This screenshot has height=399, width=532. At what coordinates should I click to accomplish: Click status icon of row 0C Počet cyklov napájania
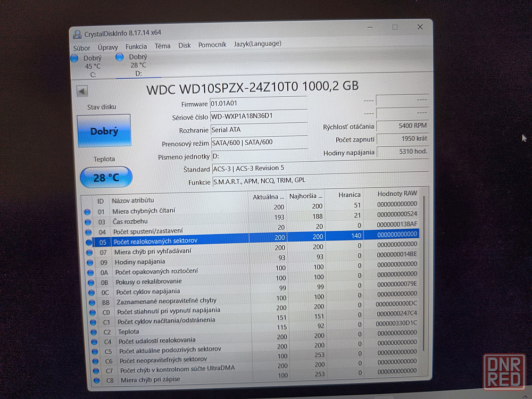click(92, 293)
